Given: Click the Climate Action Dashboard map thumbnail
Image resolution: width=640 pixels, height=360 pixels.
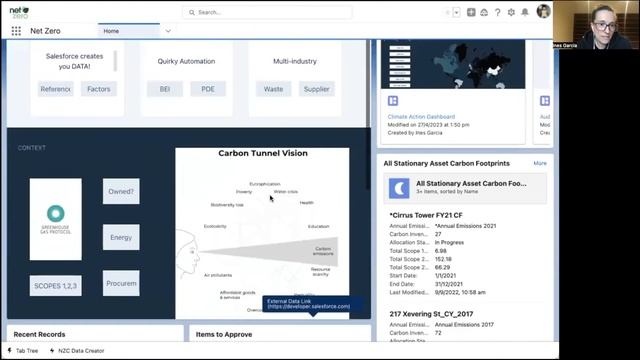Looking at the screenshot, I should pos(453,64).
